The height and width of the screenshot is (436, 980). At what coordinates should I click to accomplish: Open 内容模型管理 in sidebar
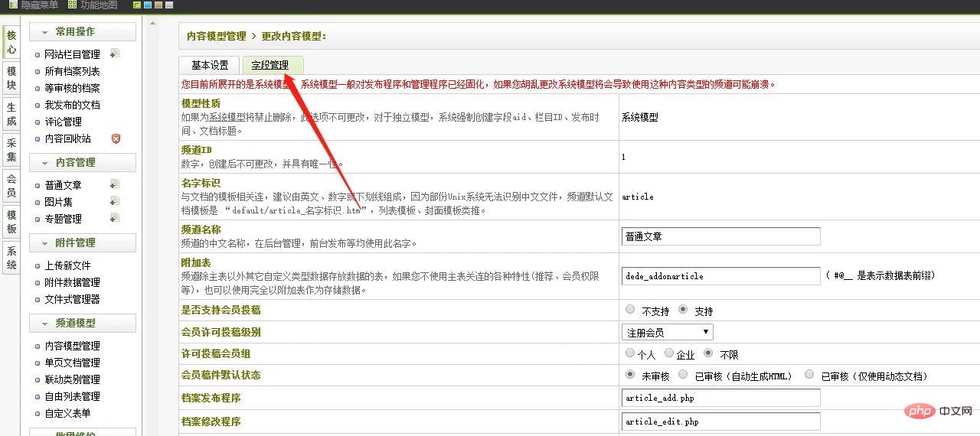click(x=72, y=346)
